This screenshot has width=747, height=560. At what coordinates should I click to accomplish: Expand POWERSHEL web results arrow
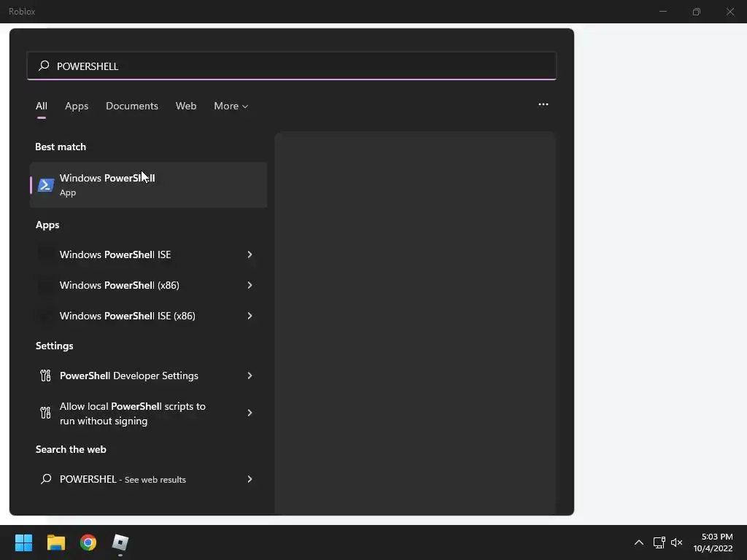pos(249,479)
